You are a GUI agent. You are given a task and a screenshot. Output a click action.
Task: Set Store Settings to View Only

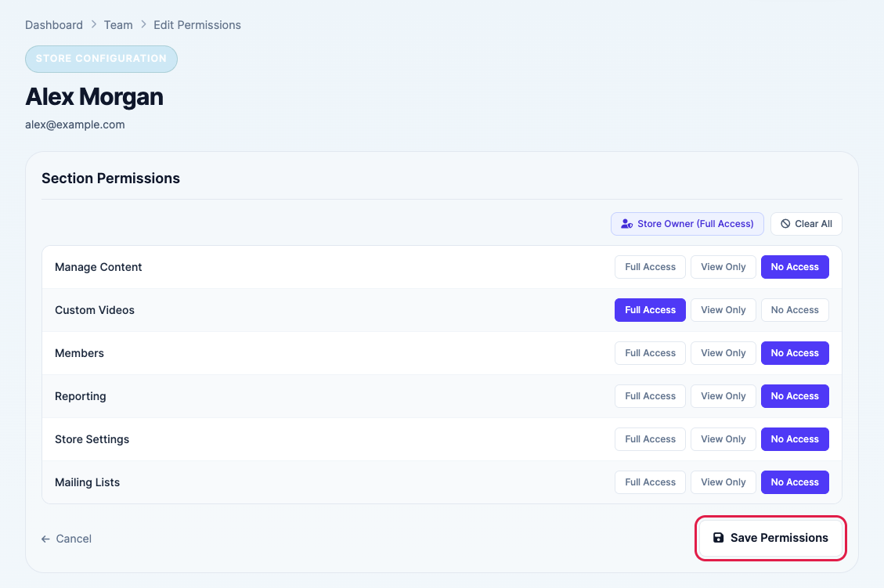pos(723,439)
